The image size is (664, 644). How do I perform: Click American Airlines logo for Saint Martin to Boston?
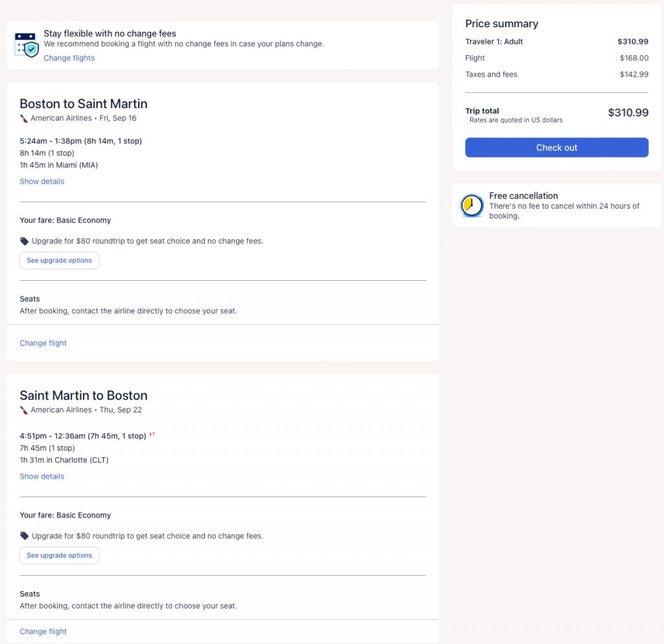pyautogui.click(x=24, y=410)
